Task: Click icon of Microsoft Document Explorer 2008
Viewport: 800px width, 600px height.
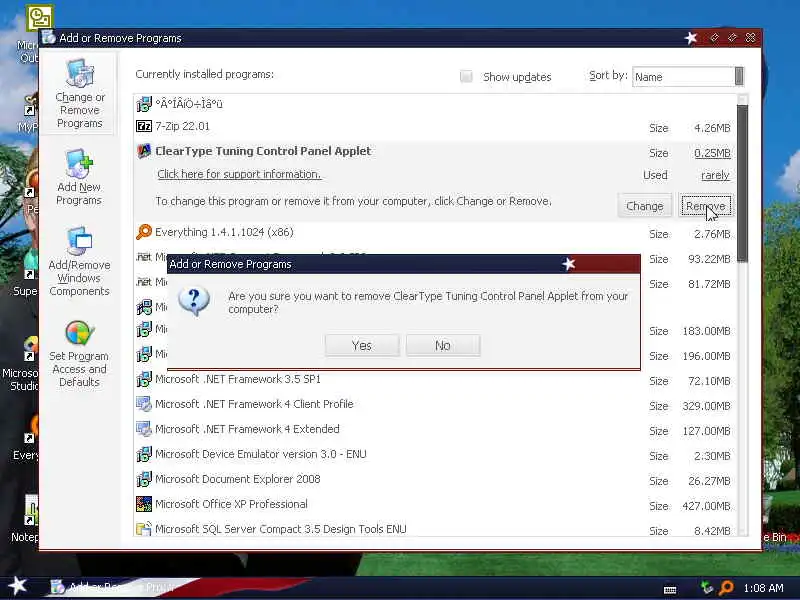Action: [144, 479]
